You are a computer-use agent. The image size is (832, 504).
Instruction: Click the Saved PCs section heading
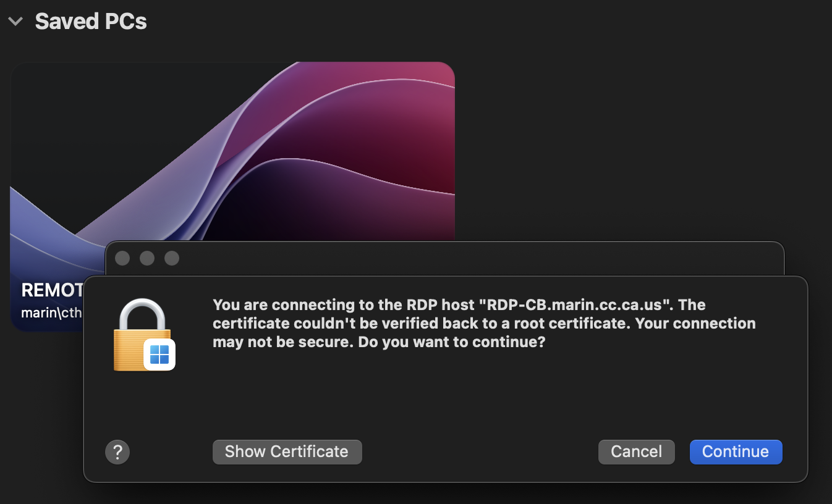click(91, 22)
